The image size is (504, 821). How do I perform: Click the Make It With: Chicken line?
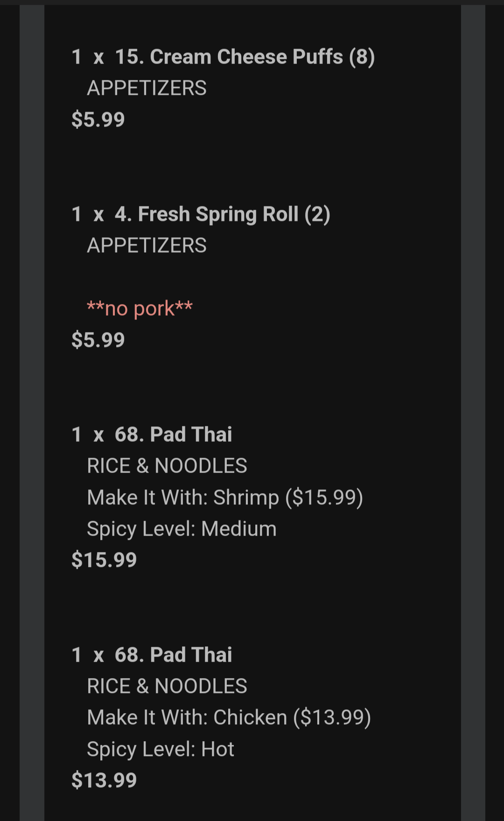pos(229,717)
